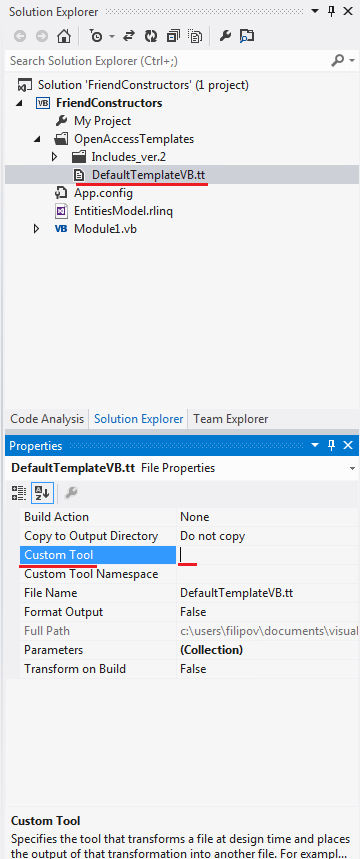Click the Sync with Active Document icon
Screen dimensions: 360x859
pos(129,36)
